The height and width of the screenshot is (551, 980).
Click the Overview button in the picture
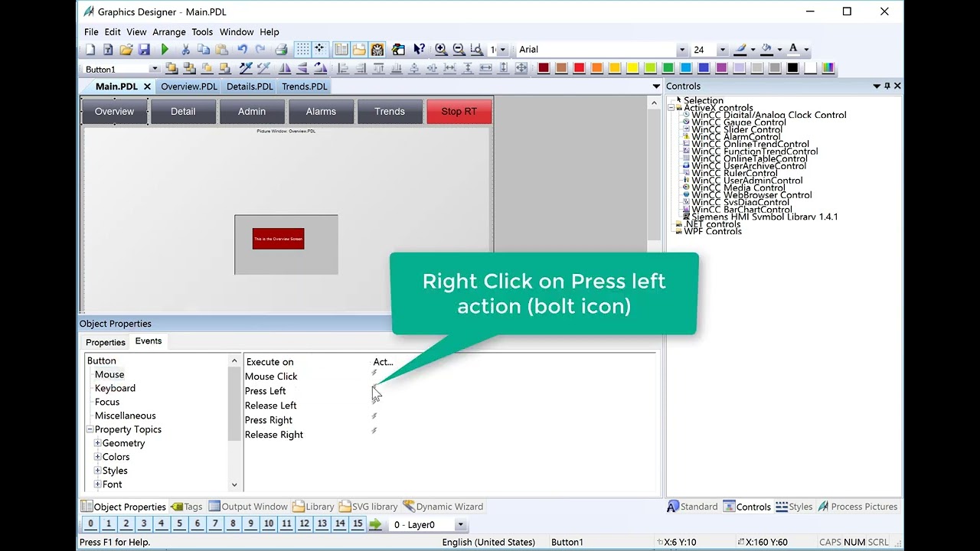(x=114, y=112)
